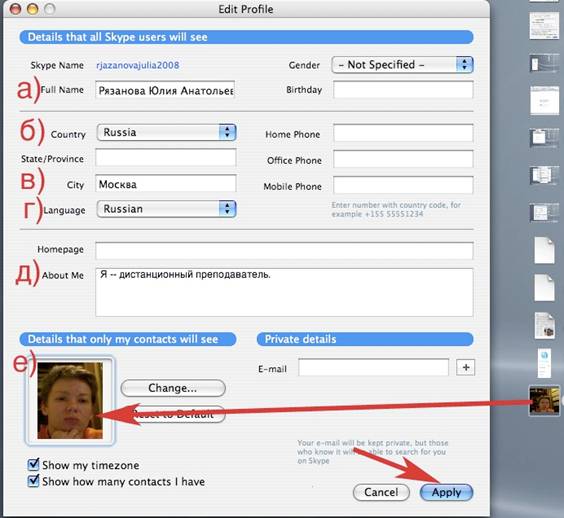This screenshot has height=518, width=564.
Task: Click the Change... picture button
Action: (x=173, y=388)
